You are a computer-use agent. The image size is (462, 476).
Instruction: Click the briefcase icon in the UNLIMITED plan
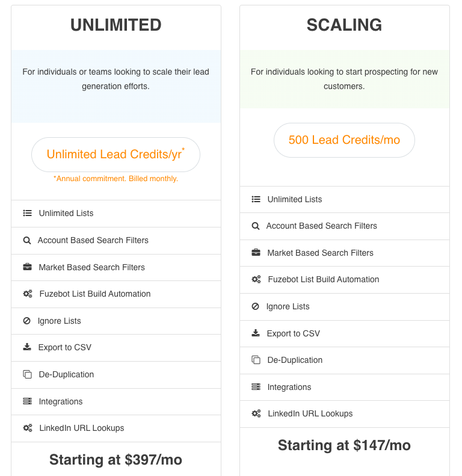27,267
